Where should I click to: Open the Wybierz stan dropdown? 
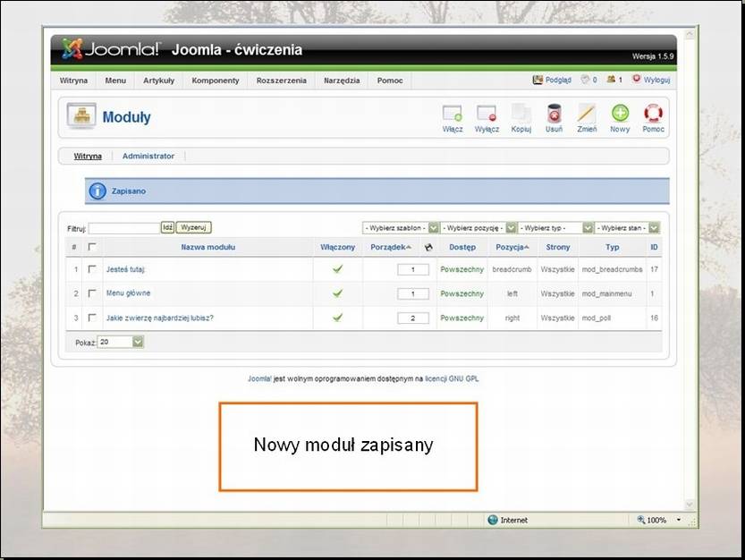(x=627, y=228)
